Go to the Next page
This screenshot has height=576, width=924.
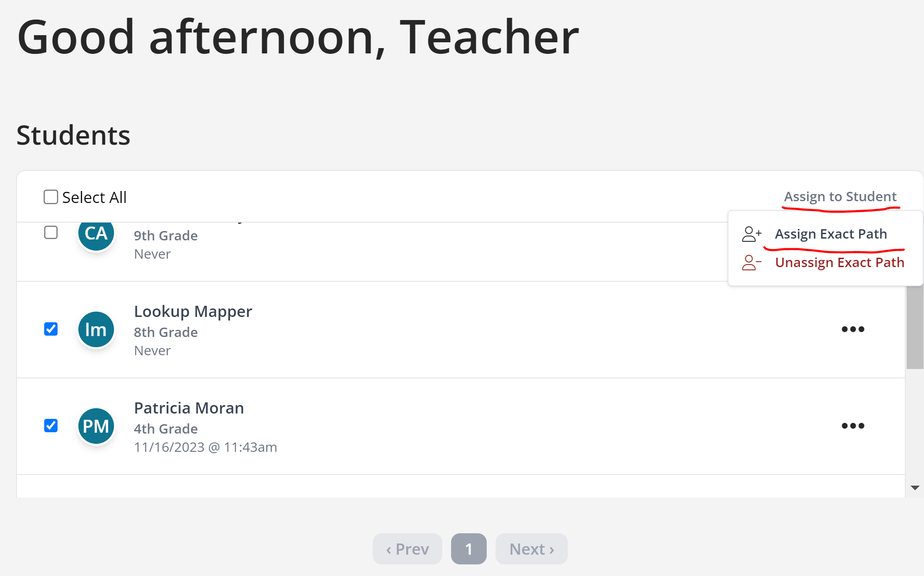tap(532, 549)
